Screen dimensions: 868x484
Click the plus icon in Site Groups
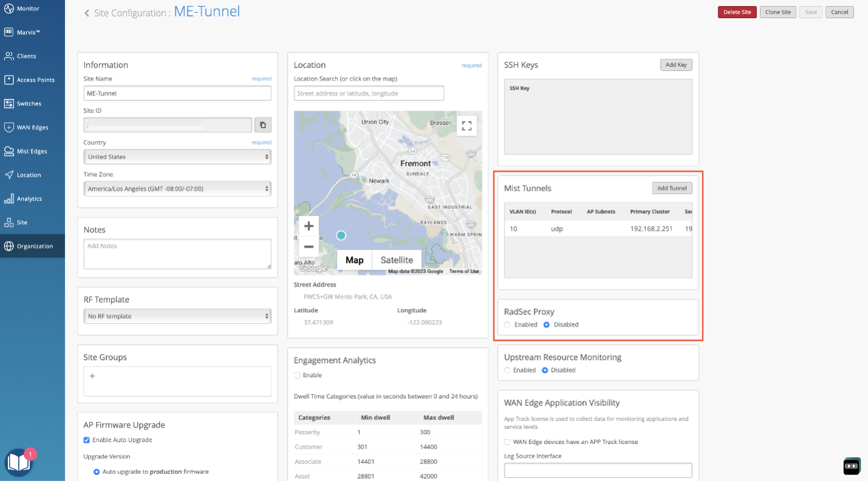point(92,376)
